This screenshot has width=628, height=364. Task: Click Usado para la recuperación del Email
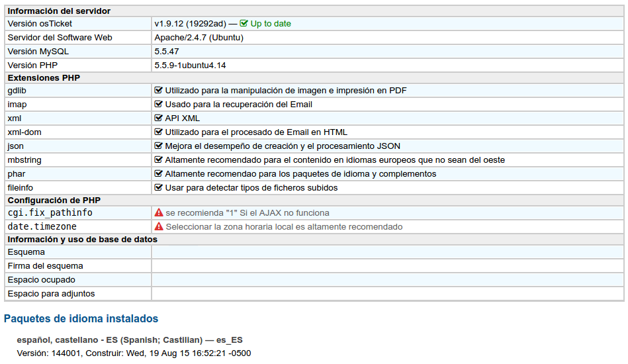(x=239, y=104)
